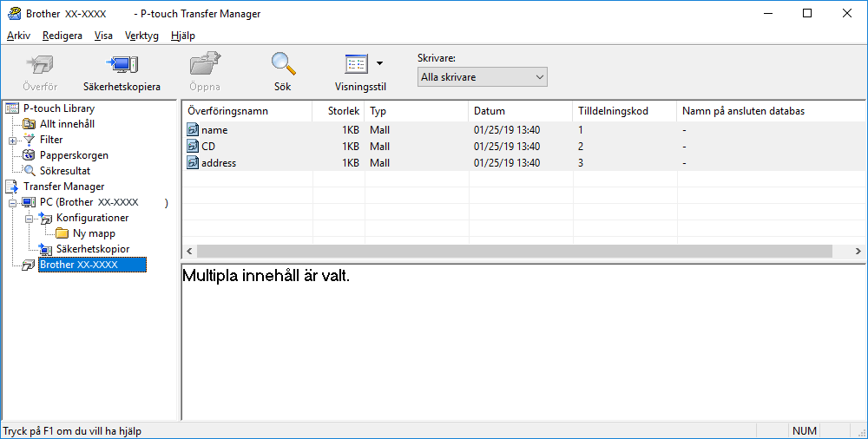Click the template icon beside address

[x=193, y=163]
